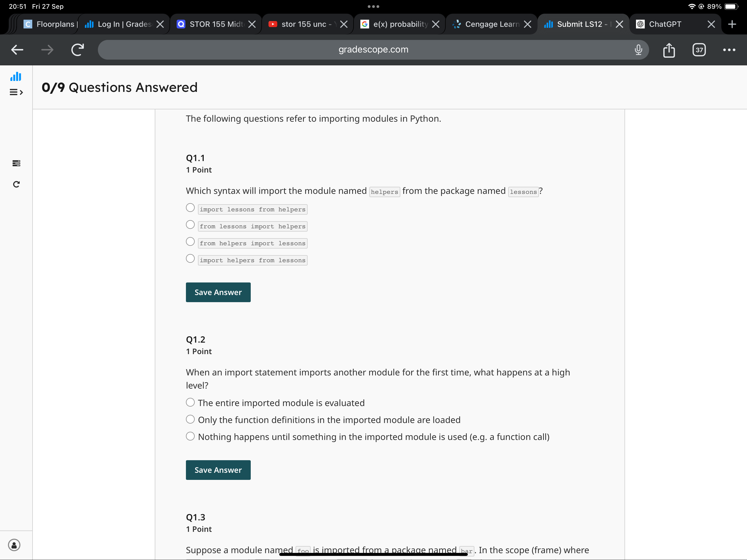Viewport: 747px width, 560px height.
Task: Open a new browser tab with the plus icon
Action: (732, 24)
